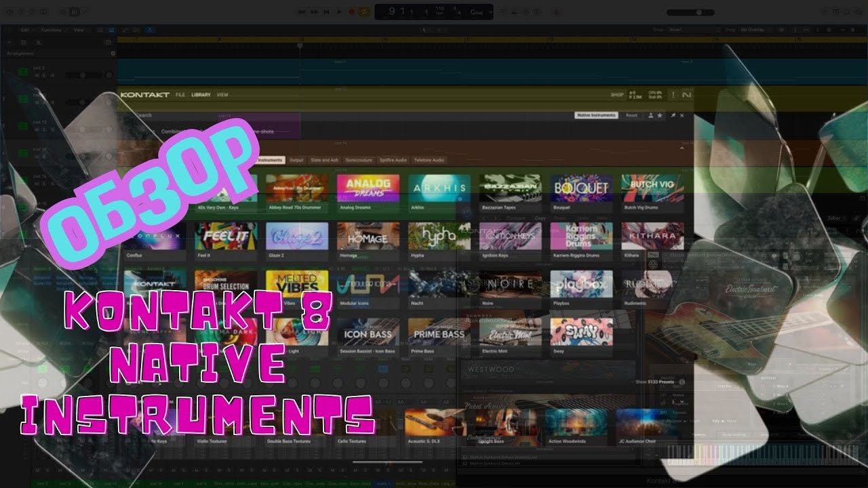Toggle the favorites star filter
Screen dimensions: 868x488
660,115
